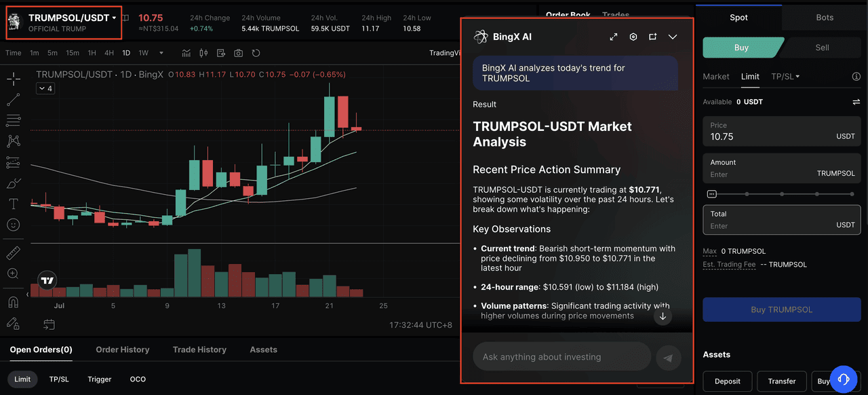Viewport: 868px width, 395px height.
Task: Pick the ruler measure tool
Action: coord(13,253)
